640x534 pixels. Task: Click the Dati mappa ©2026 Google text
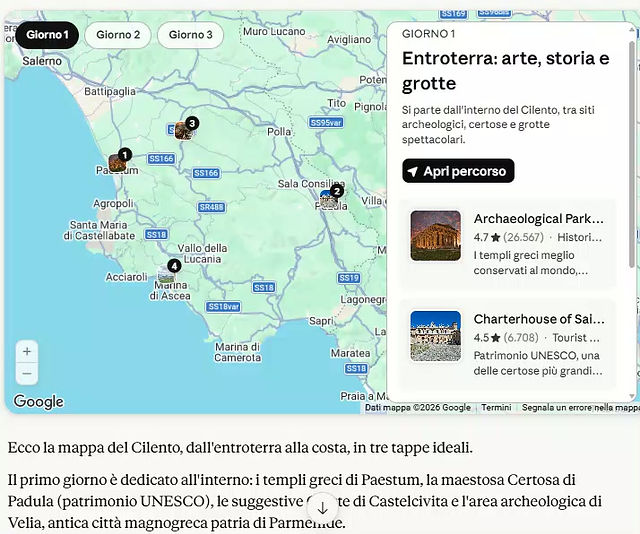tap(418, 407)
